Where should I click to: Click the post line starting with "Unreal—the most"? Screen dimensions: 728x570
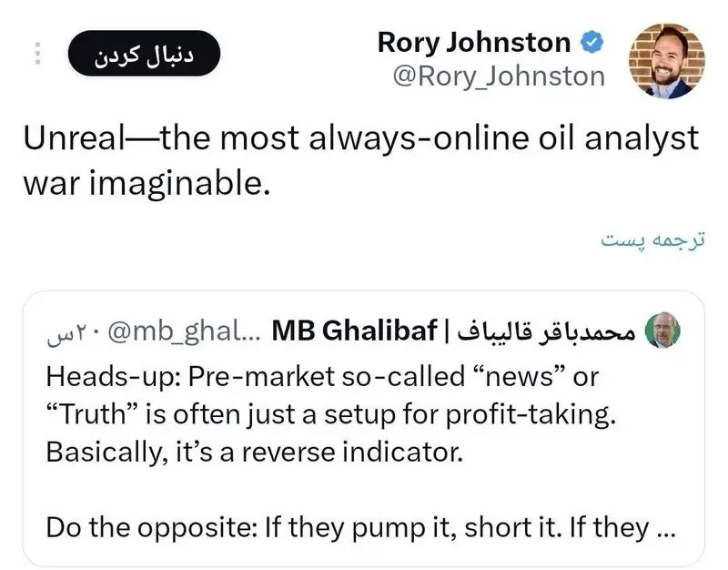359,139
